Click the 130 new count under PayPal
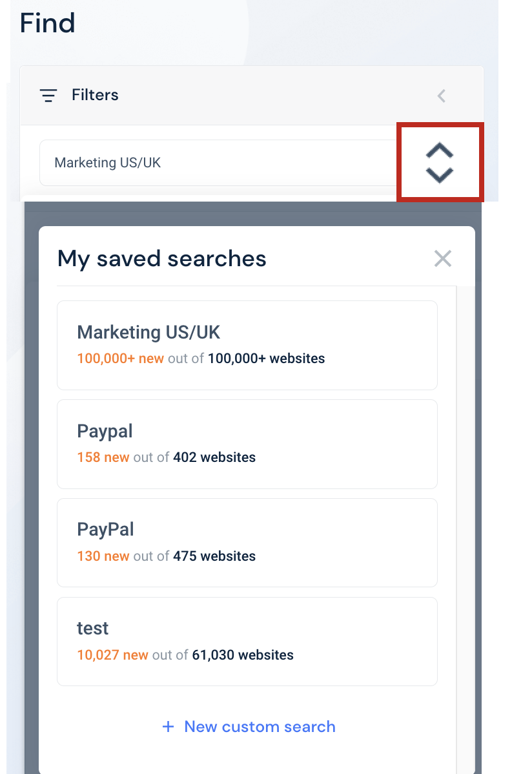Image resolution: width=532 pixels, height=774 pixels. 103,556
